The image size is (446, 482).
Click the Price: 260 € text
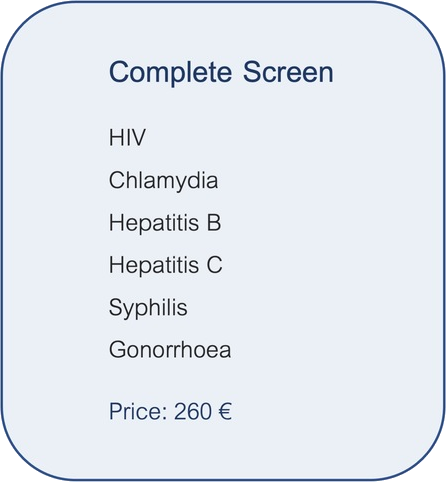coord(170,412)
